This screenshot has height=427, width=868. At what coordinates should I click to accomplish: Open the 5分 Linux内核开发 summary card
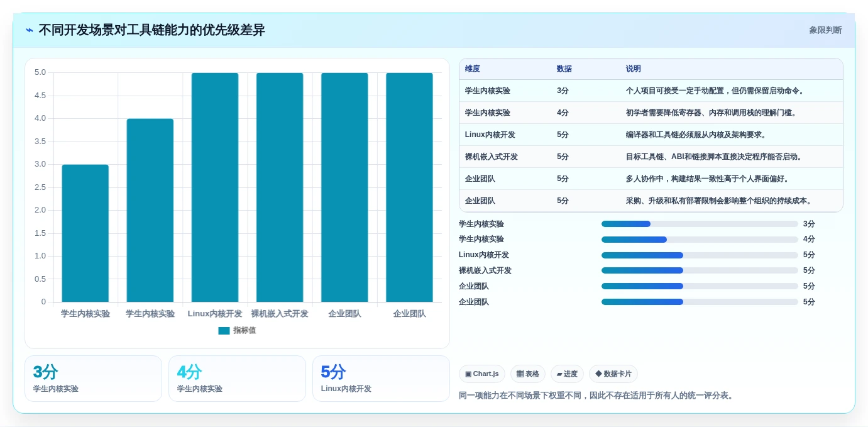(x=381, y=379)
